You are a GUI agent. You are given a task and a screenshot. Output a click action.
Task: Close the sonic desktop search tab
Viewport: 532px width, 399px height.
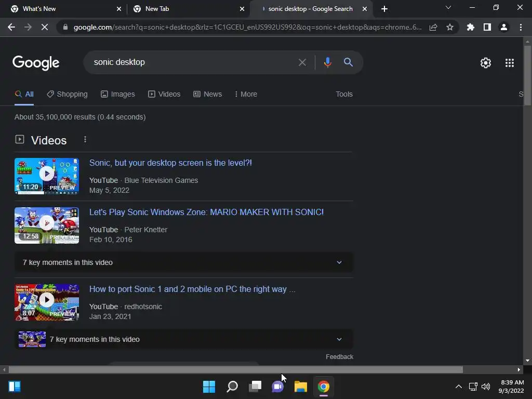coord(364,9)
